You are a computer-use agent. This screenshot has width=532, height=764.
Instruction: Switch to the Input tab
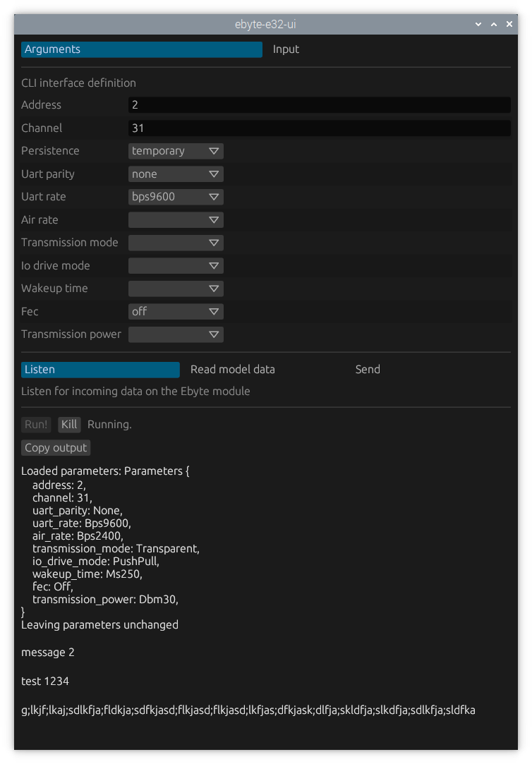click(286, 49)
